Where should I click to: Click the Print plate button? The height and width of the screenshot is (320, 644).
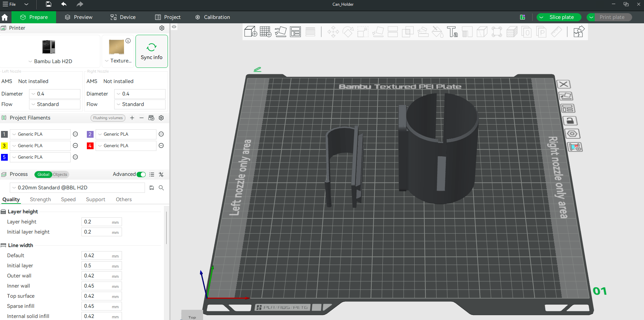click(x=612, y=17)
